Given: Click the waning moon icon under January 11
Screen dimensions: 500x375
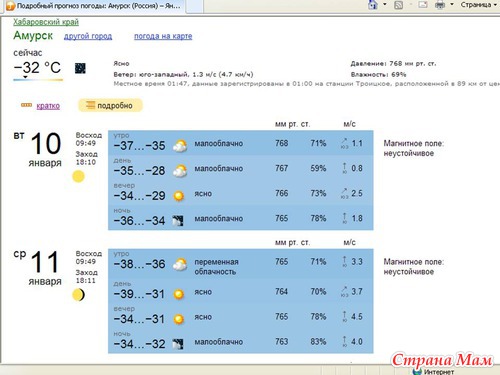Looking at the screenshot, I should coord(79,295).
